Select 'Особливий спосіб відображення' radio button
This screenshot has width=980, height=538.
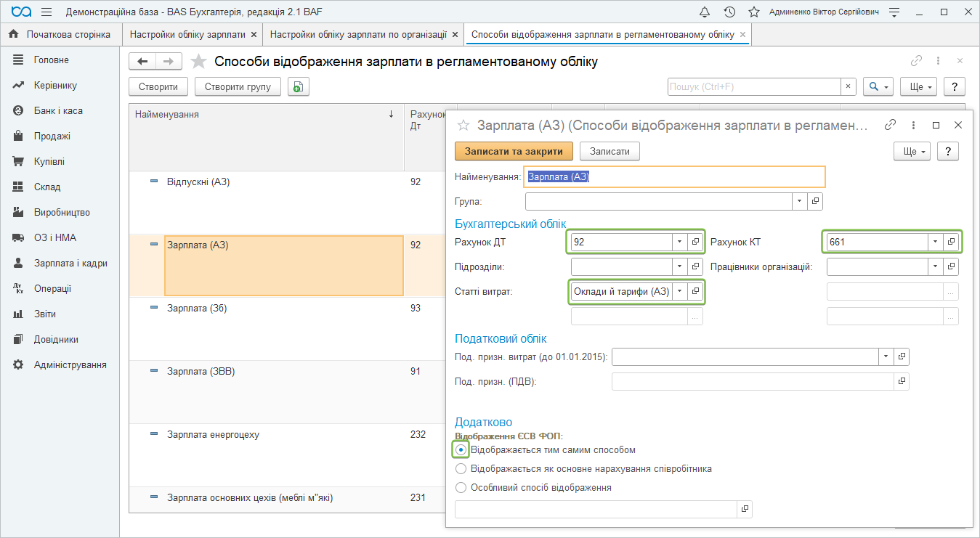(461, 488)
